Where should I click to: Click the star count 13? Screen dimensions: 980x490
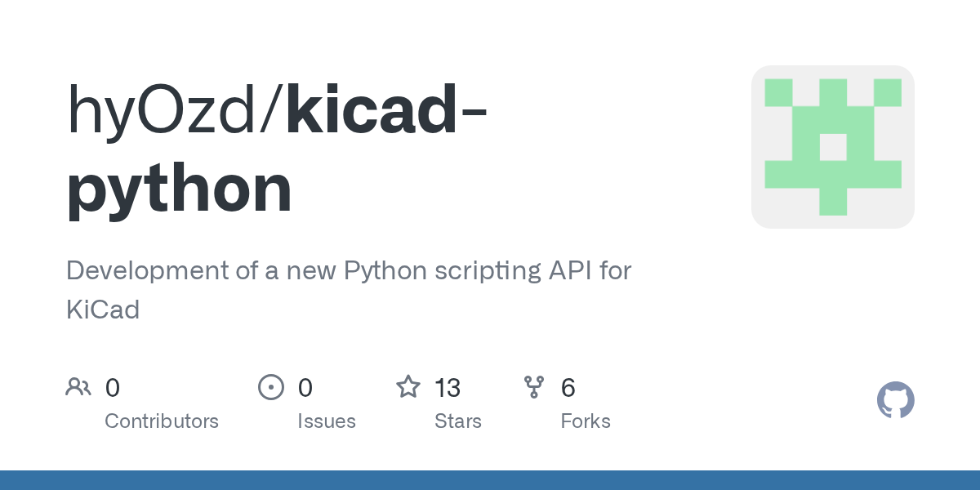pos(448,388)
